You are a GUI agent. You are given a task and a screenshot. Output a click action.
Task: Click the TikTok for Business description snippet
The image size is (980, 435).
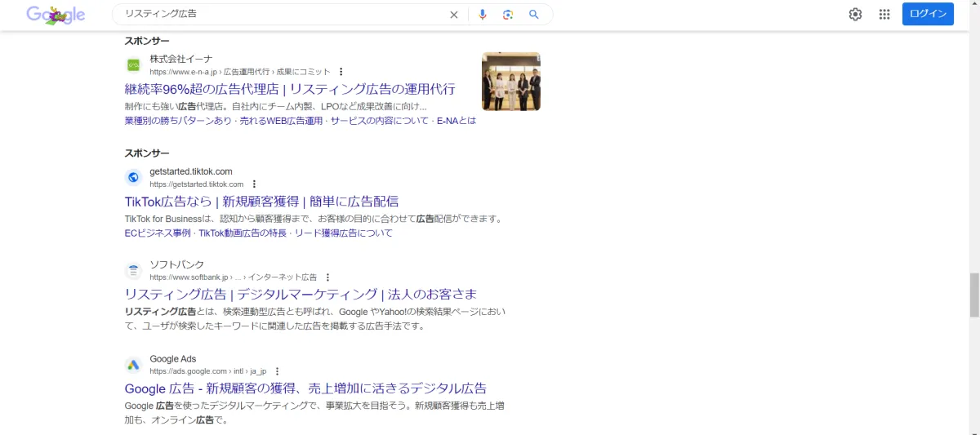[x=313, y=219]
